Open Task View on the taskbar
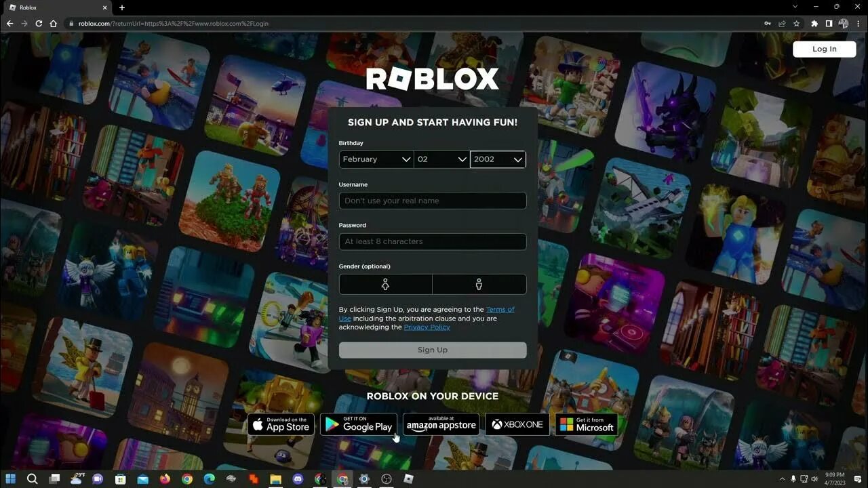This screenshot has width=868, height=488. pyautogui.click(x=54, y=479)
